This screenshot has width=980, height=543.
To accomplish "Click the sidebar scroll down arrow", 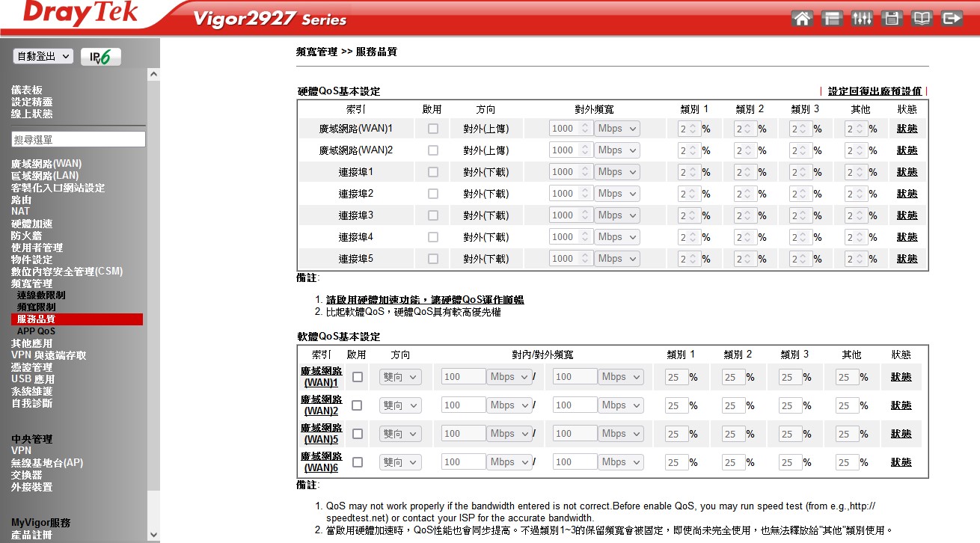I will (153, 535).
